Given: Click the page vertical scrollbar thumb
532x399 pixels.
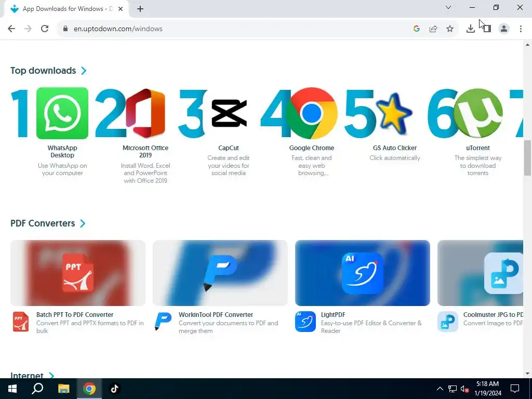Looking at the screenshot, I should pos(527,158).
